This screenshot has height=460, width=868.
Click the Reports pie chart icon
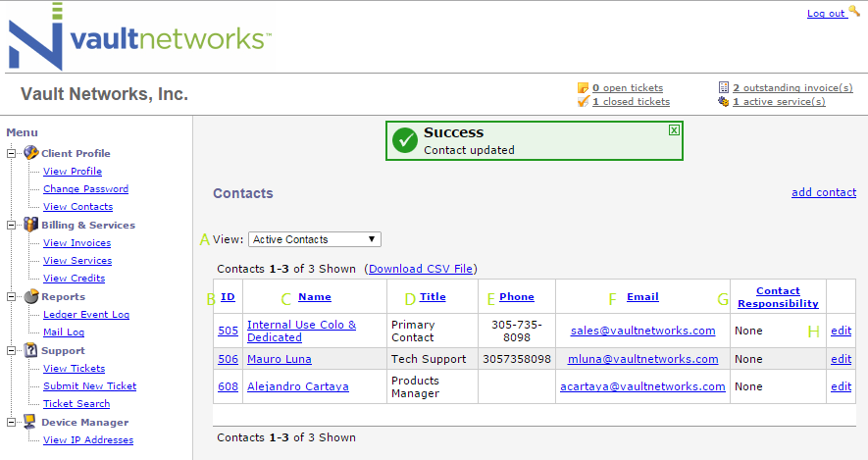pos(31,296)
